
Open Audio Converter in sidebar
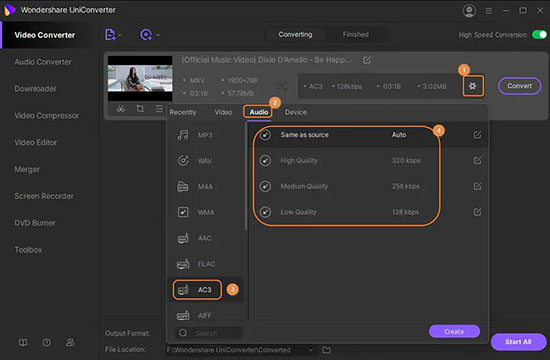43,62
